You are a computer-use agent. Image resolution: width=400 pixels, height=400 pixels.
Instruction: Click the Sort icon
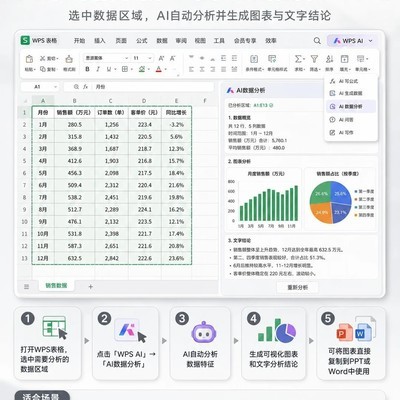tap(329, 59)
